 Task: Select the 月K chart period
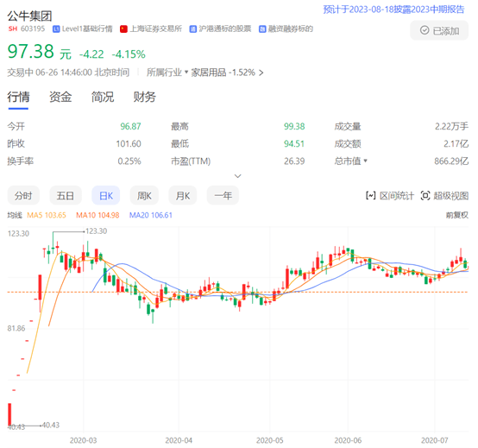(x=183, y=195)
